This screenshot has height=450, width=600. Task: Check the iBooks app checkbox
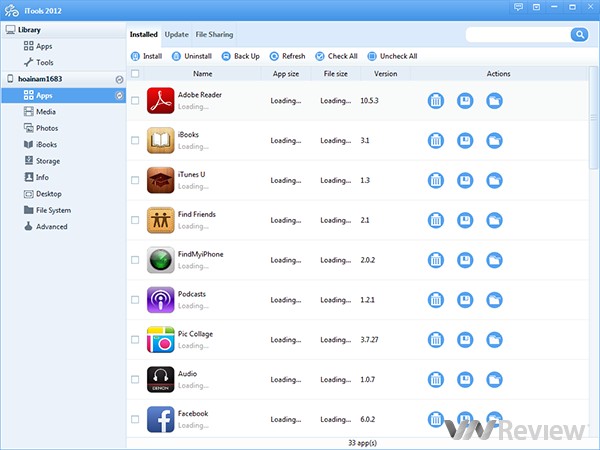pos(135,140)
